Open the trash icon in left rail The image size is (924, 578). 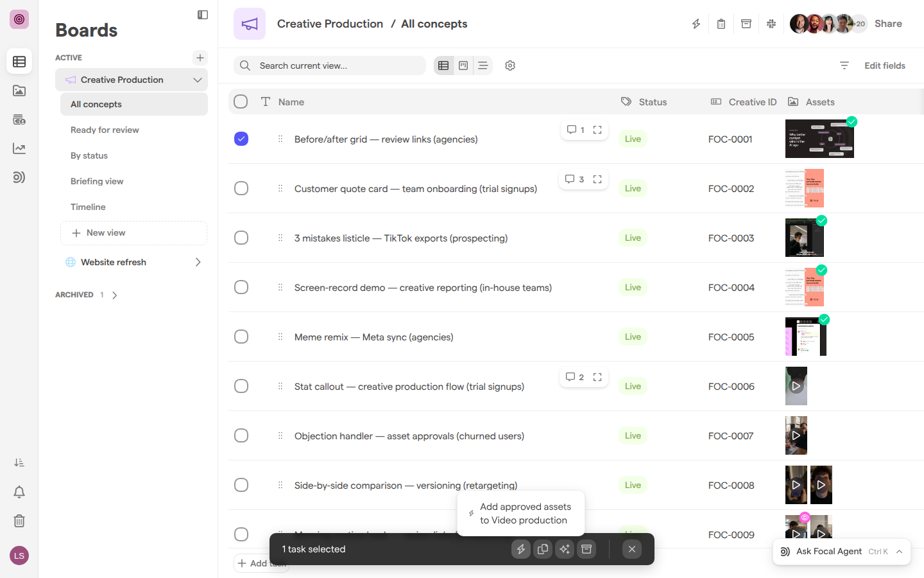(x=19, y=521)
